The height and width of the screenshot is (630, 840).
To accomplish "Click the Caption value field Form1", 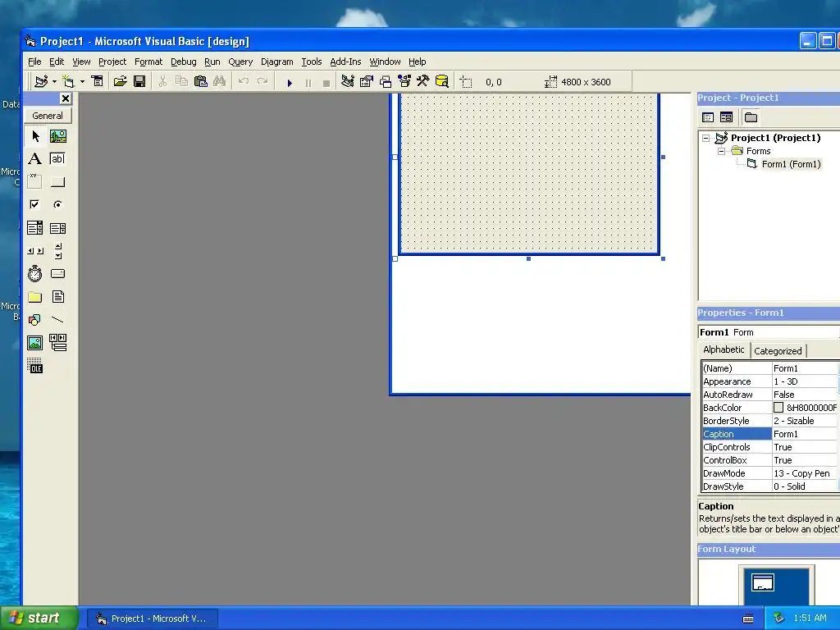I will [x=805, y=434].
